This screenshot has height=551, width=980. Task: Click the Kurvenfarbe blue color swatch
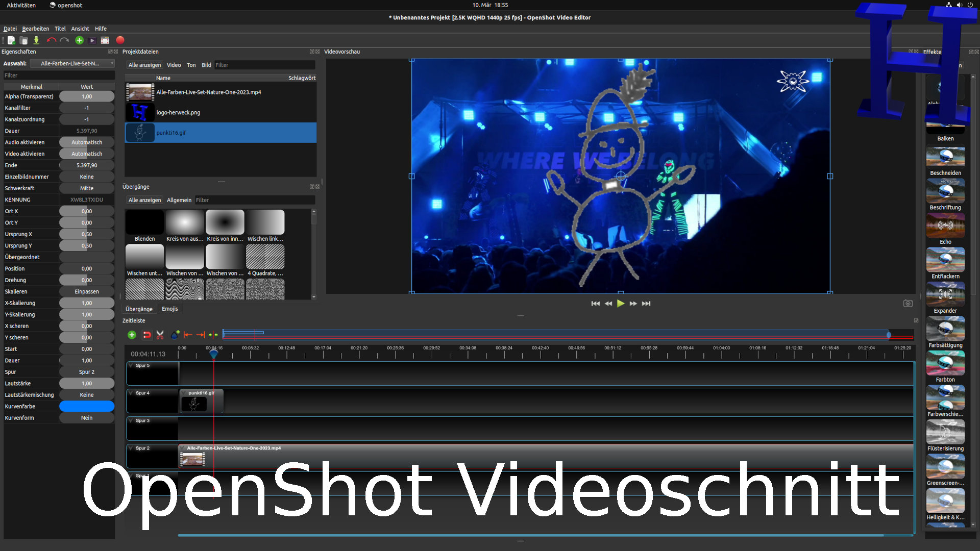click(87, 406)
